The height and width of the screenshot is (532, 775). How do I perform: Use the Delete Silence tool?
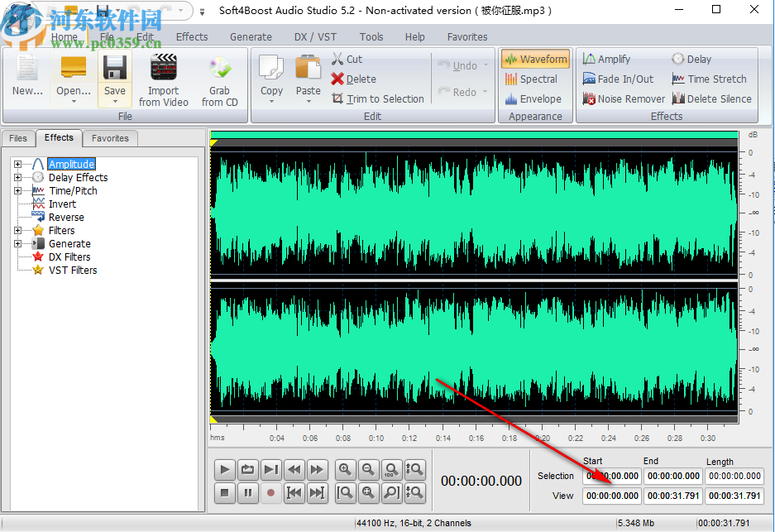[x=712, y=98]
